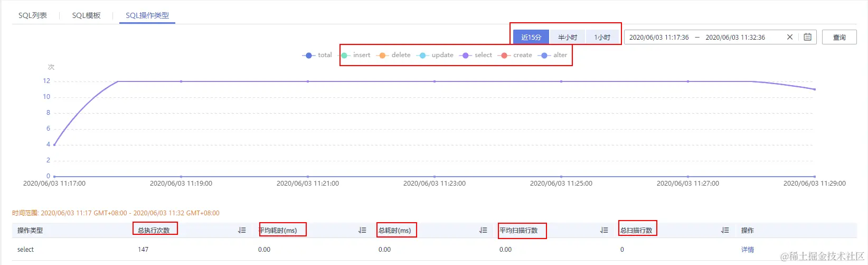Select the 近15分 time range
The height and width of the screenshot is (265, 868).
pyautogui.click(x=531, y=37)
